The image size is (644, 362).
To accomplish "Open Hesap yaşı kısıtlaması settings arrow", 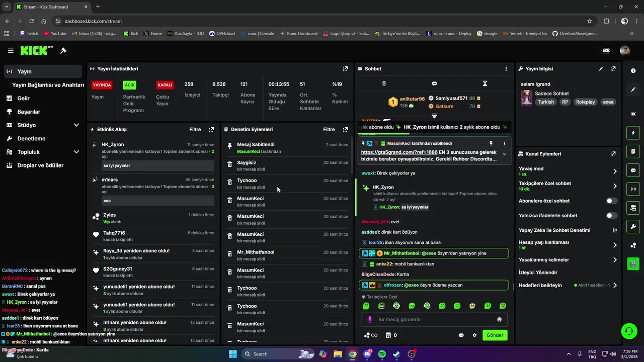I will coord(615,245).
